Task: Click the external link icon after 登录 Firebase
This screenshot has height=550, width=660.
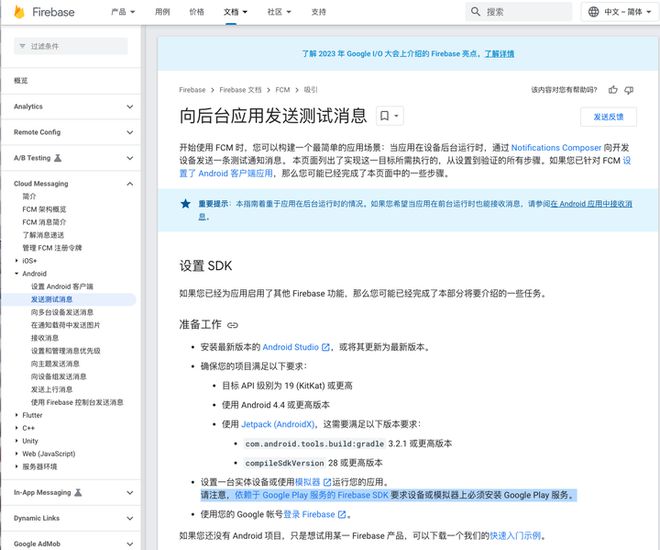Action: [x=342, y=514]
